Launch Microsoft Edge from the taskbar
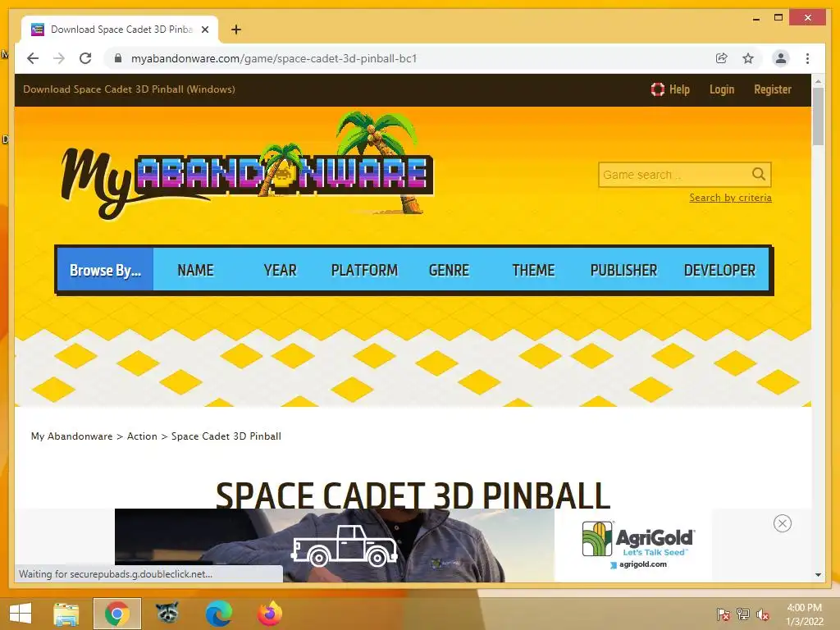Screen dimensions: 840x630 218,614
